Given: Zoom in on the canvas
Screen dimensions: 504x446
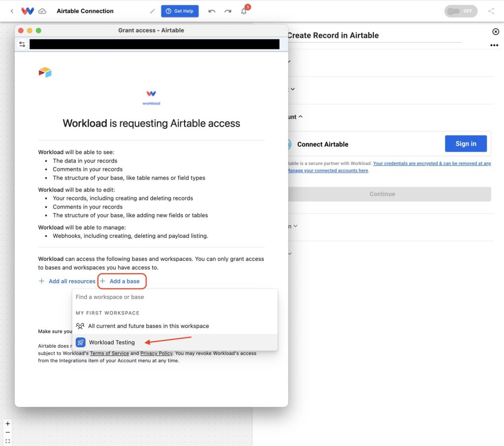Looking at the screenshot, I should pos(8,423).
